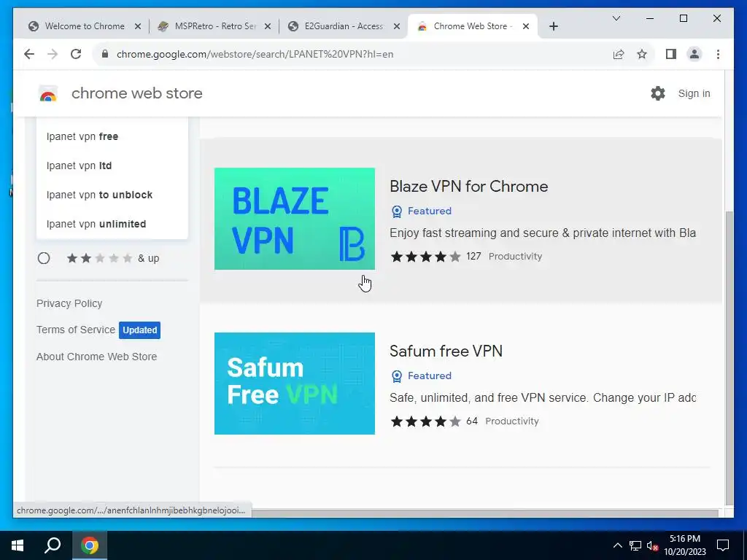747x560 pixels.
Task: Open Blaze VPN for Chrome title
Action: coord(469,186)
